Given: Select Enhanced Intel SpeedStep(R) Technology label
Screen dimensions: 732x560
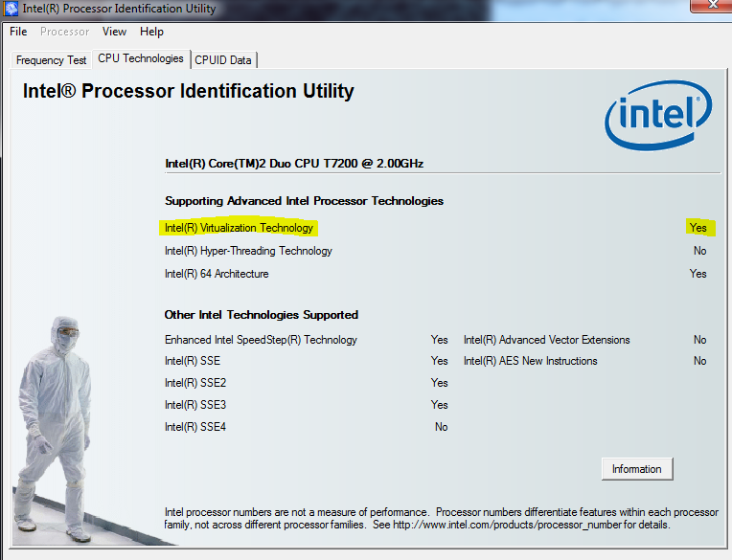Looking at the screenshot, I should click(x=261, y=340).
